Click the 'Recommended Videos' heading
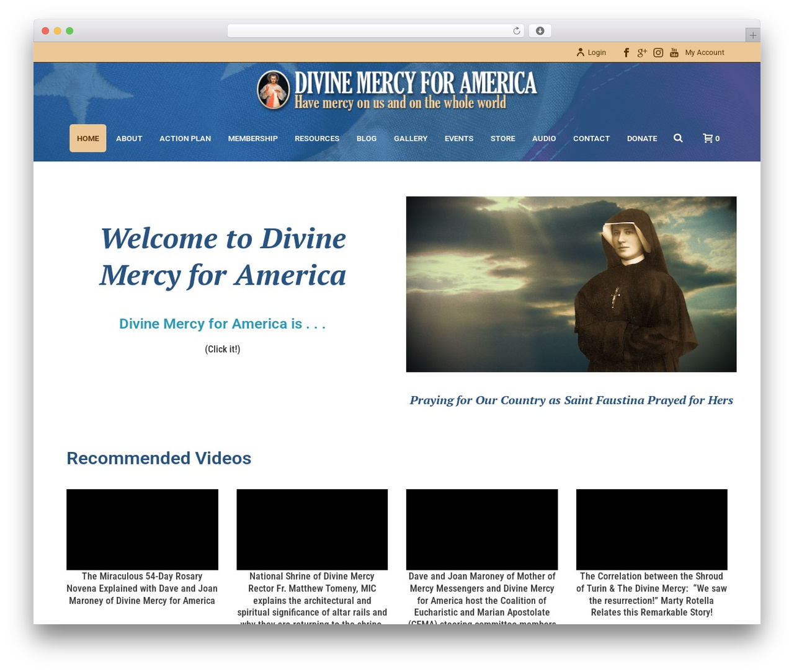Viewport: 794px width, 672px height. (x=159, y=458)
